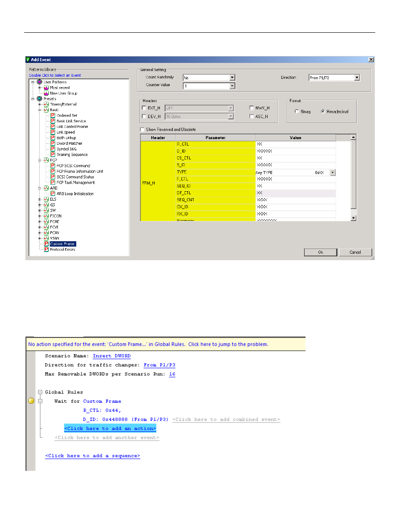Click the Dword Matcher pattern icon
This screenshot has width=411, height=532.
pos(53,143)
